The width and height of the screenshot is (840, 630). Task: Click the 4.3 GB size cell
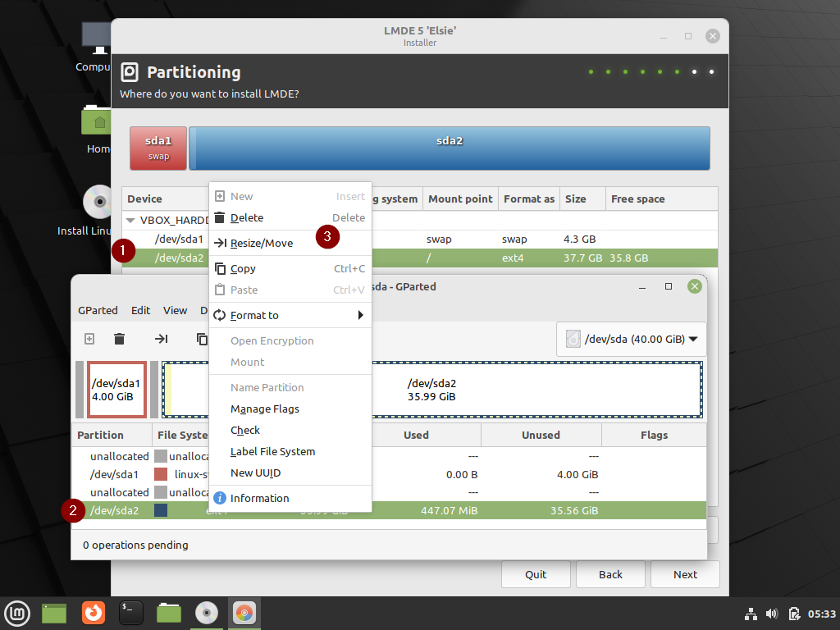pos(580,239)
